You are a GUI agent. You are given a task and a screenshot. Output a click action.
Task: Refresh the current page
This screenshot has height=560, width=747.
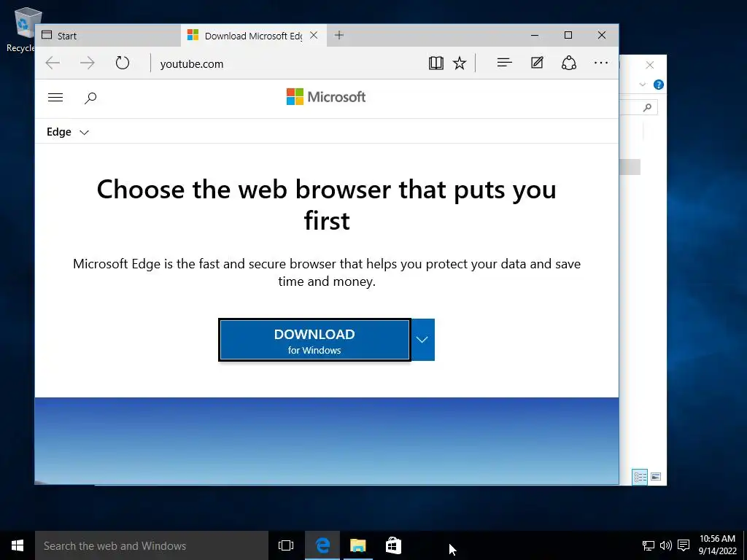[123, 63]
